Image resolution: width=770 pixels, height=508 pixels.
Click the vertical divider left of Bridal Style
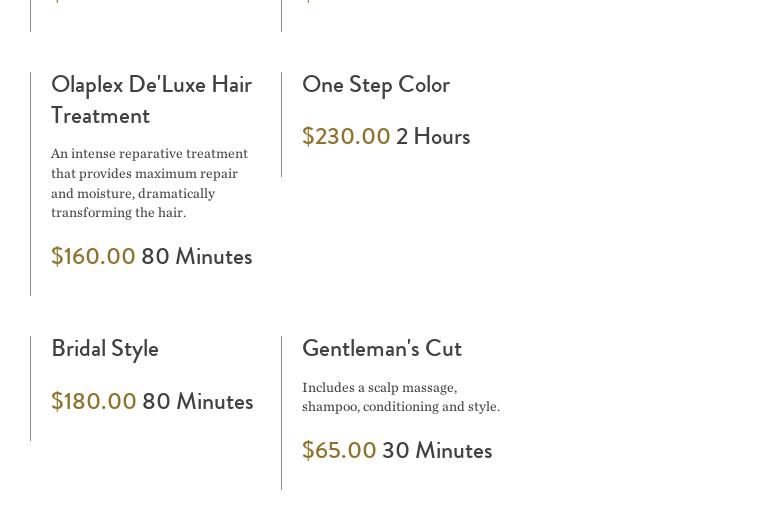click(31, 388)
